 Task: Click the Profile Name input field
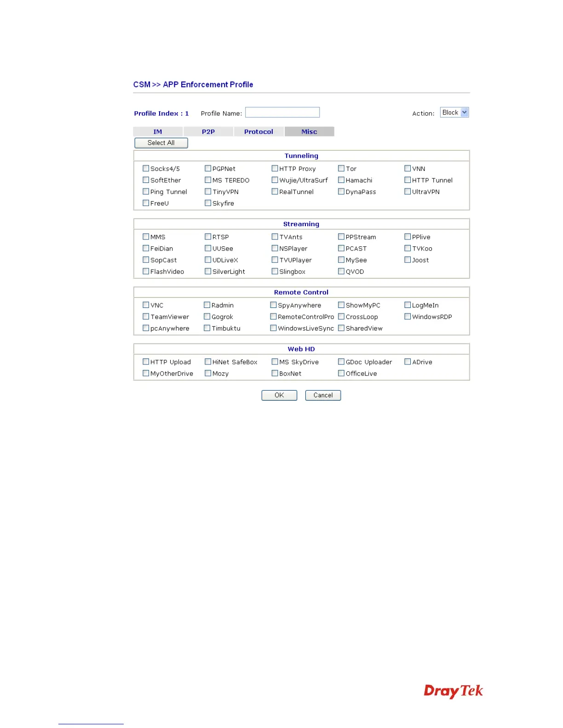point(282,113)
